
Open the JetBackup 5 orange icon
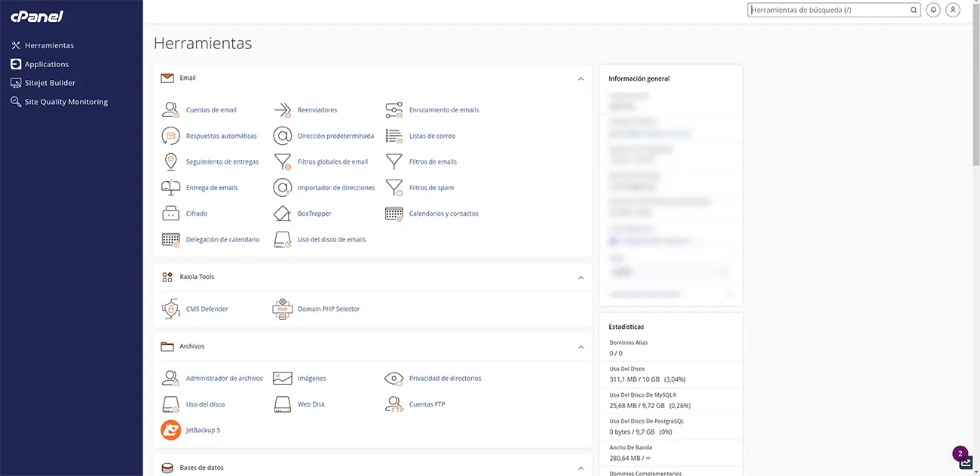[x=170, y=430]
